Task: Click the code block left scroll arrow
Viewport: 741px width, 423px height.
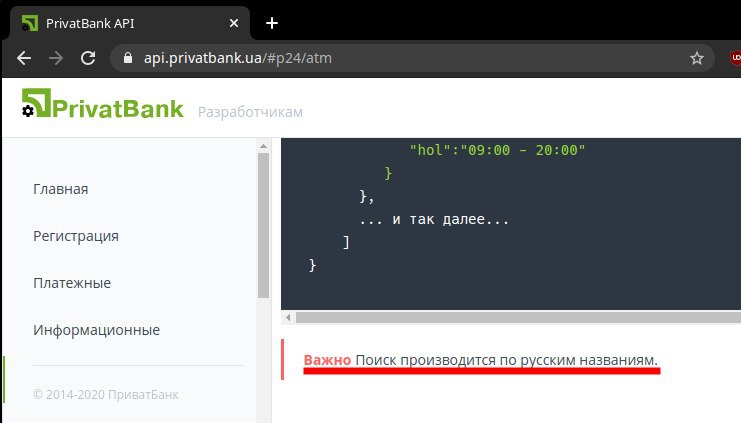Action: [288, 318]
